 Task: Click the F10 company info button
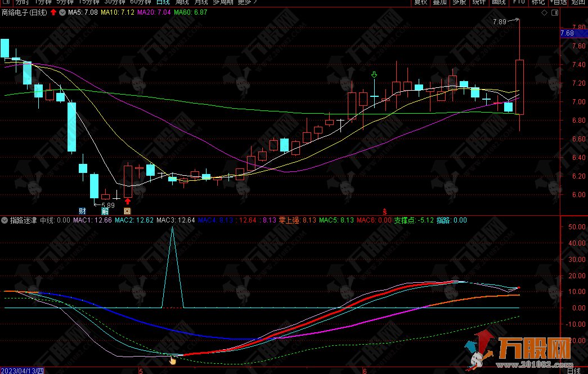pyautogui.click(x=519, y=2)
